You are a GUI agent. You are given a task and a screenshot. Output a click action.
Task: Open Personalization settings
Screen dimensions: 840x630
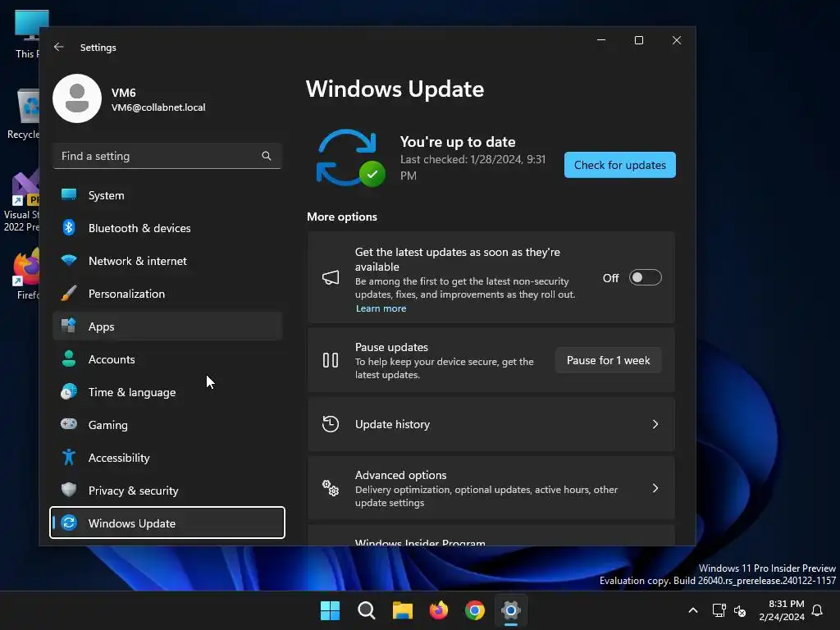pyautogui.click(x=167, y=293)
